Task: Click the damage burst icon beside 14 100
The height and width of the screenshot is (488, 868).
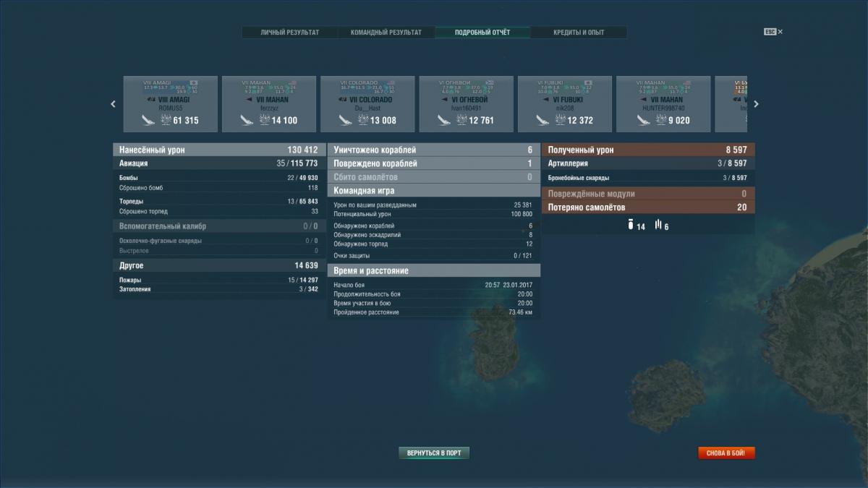Action: [263, 120]
